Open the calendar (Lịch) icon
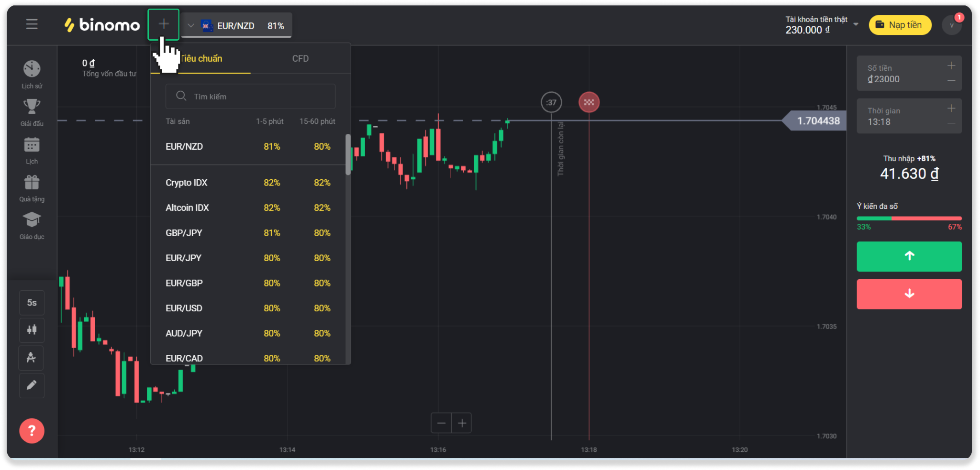Image resolution: width=980 pixels, height=470 pixels. [x=32, y=145]
